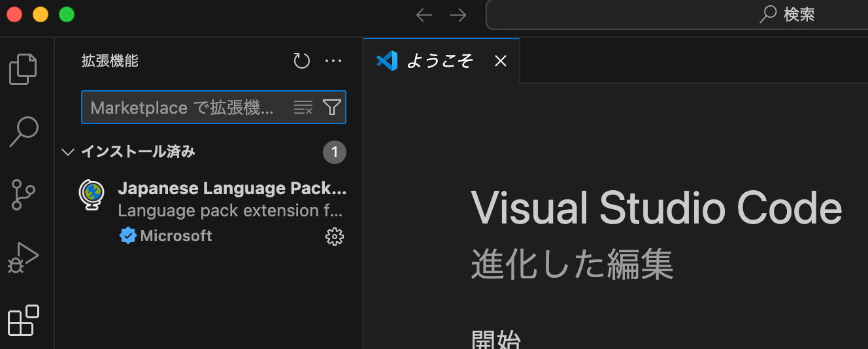Refresh the extensions list

[x=301, y=61]
